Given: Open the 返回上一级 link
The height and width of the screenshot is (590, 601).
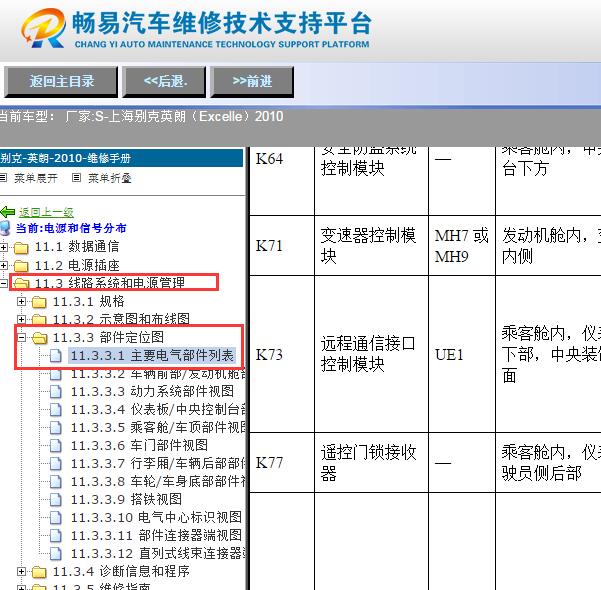Looking at the screenshot, I should 46,212.
